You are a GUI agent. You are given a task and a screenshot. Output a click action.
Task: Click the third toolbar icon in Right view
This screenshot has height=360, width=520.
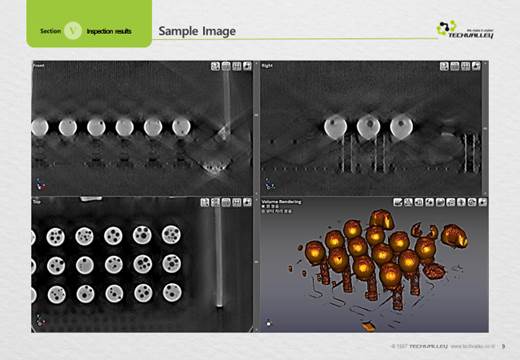[x=465, y=66]
